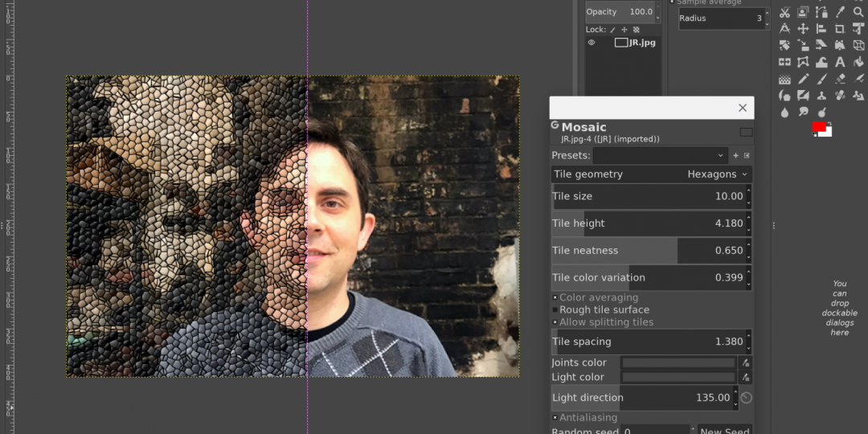
Task: Select the Scale tool
Action: pyautogui.click(x=803, y=45)
